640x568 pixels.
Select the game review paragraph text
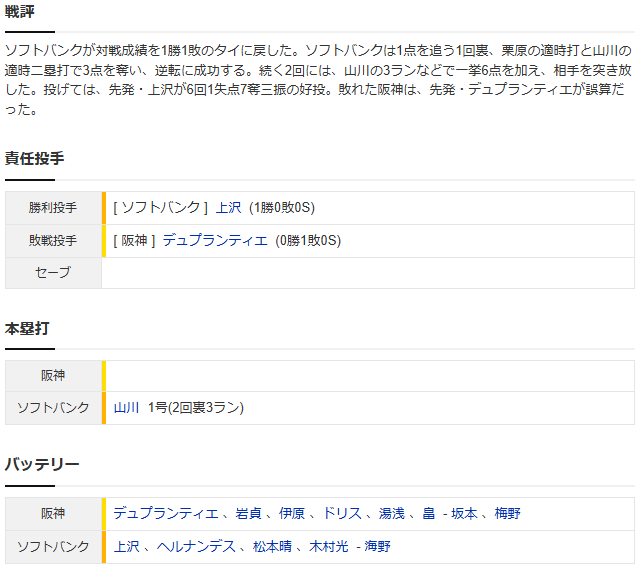[318, 80]
